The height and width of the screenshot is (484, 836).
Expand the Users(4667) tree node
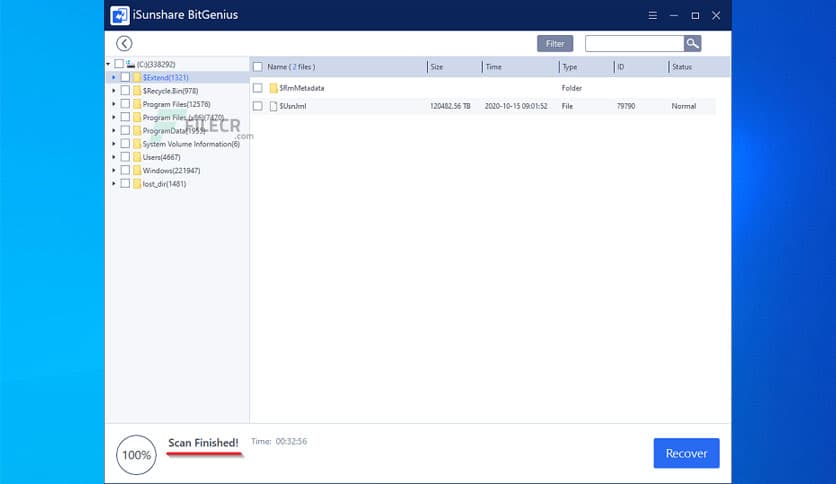point(114,157)
